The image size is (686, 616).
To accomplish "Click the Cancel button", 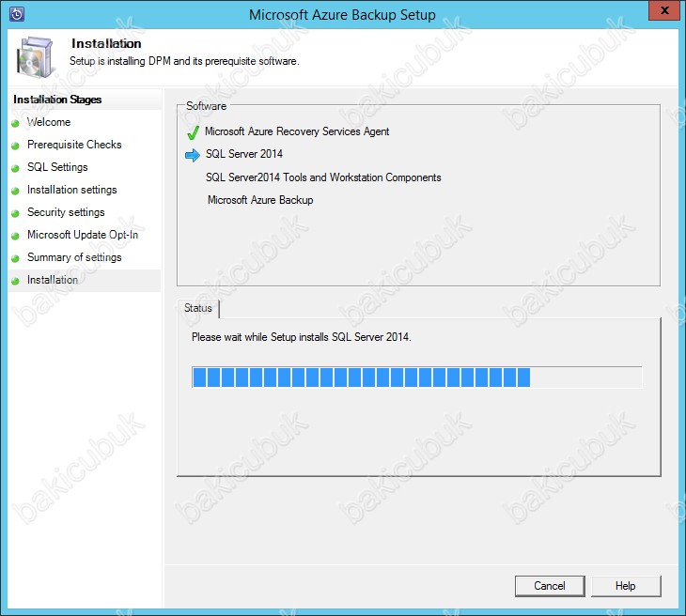I will pos(550,586).
